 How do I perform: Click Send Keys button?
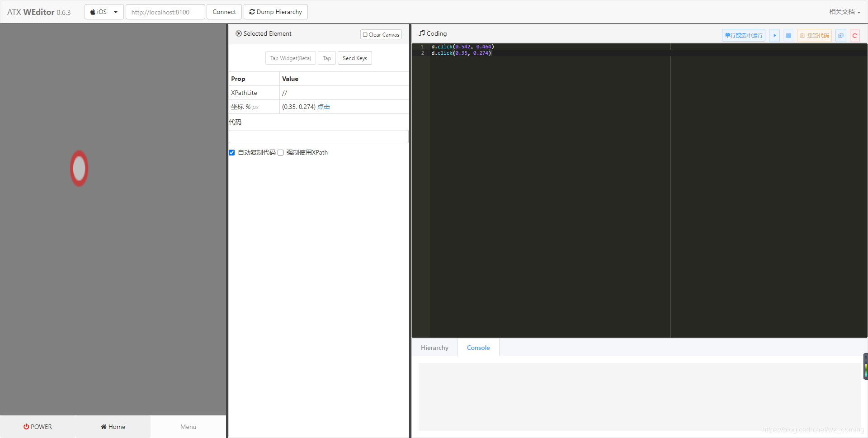point(355,58)
